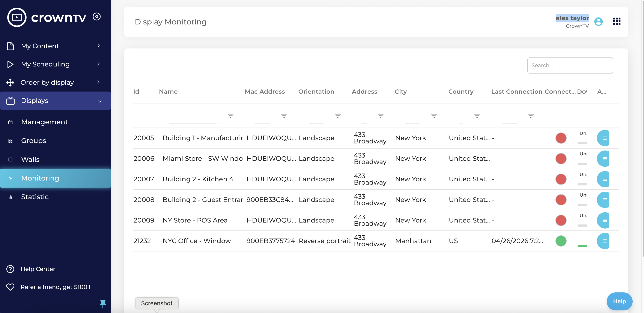Click the green connection status dot for NYC Office

point(561,241)
